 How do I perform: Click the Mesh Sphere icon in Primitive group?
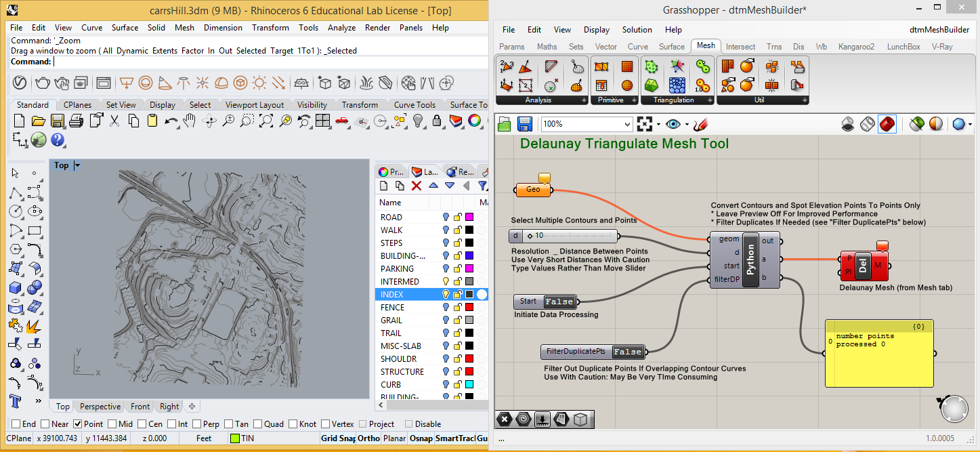tap(626, 85)
